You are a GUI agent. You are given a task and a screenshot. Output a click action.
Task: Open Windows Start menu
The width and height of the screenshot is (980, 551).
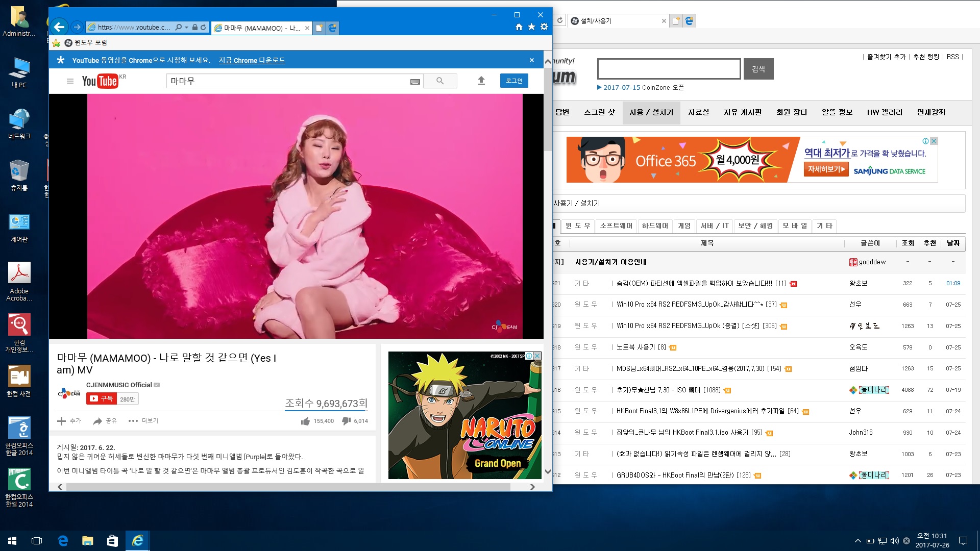pos(12,541)
